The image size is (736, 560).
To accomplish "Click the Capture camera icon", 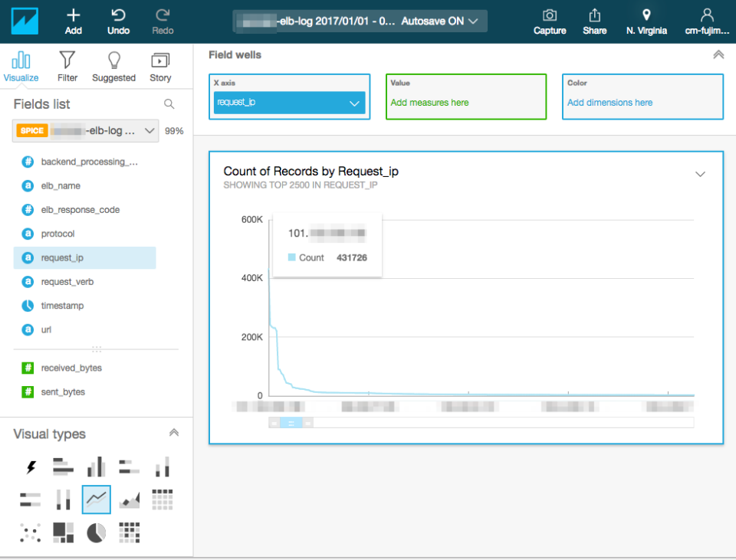I will pyautogui.click(x=549, y=21).
